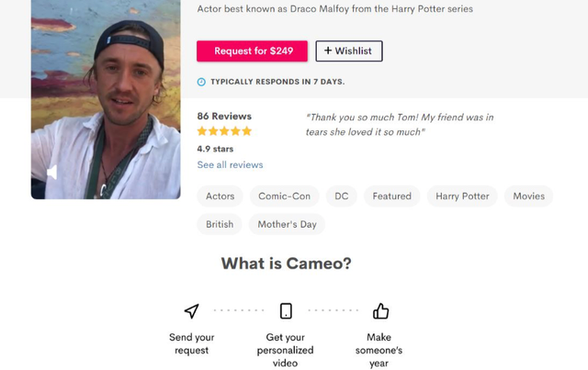Viewport: 588px width, 370px height.
Task: Select the Actors category tag
Action: point(220,196)
